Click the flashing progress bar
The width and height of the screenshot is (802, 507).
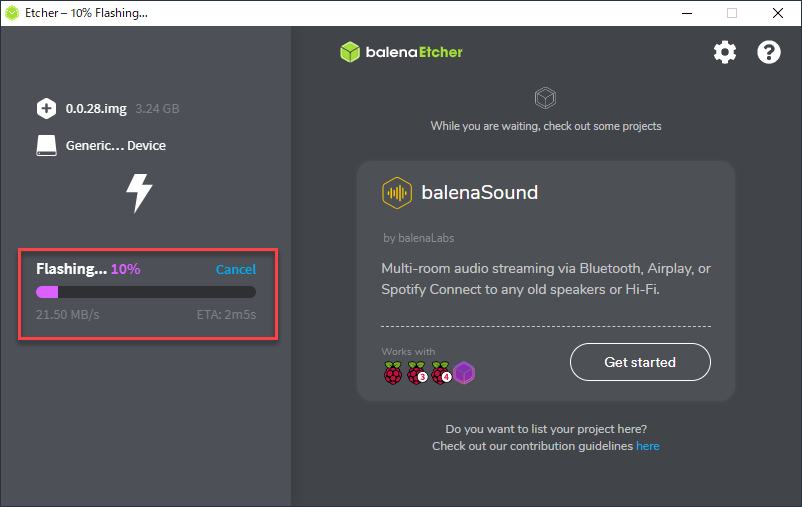click(x=146, y=292)
